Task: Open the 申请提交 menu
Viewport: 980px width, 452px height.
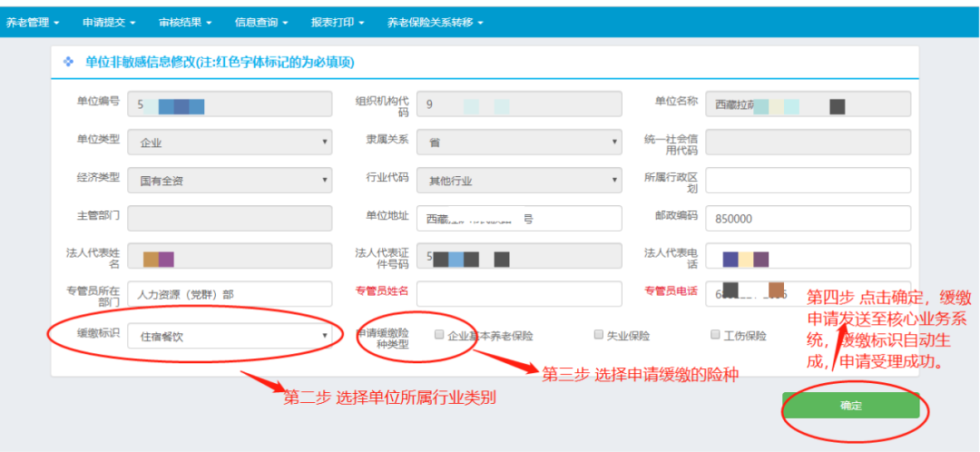Action: [108, 21]
